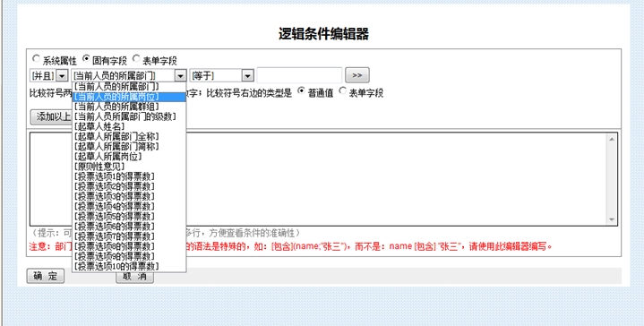644x326 pixels.
Task: Click the 添加以上 button
Action: coord(51,116)
